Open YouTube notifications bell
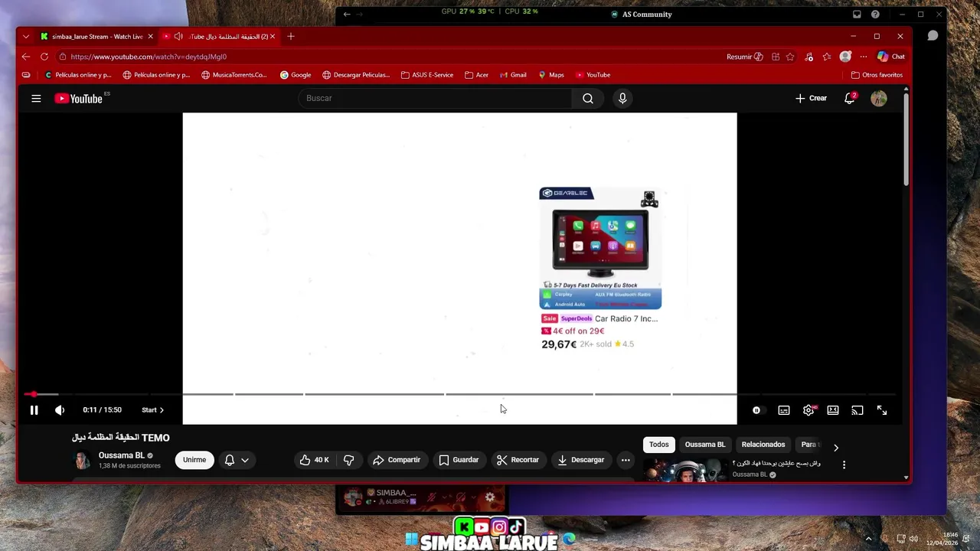Viewport: 980px width, 551px height. pyautogui.click(x=849, y=98)
